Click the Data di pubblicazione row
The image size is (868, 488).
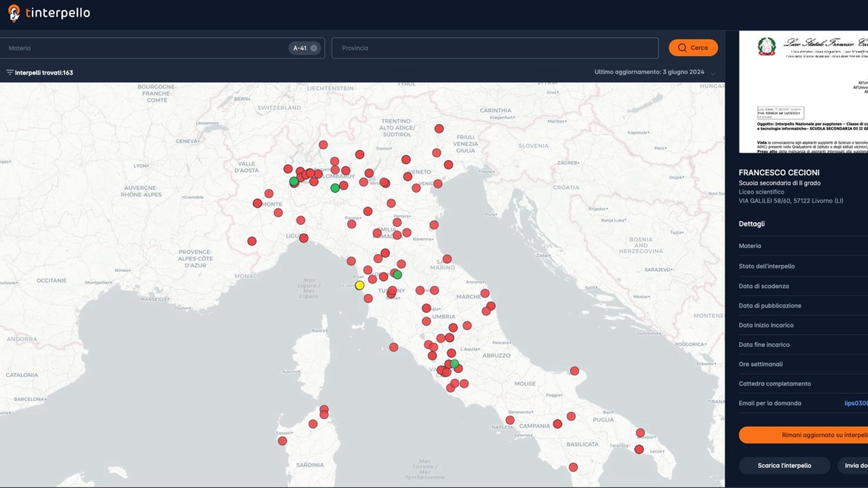point(803,306)
